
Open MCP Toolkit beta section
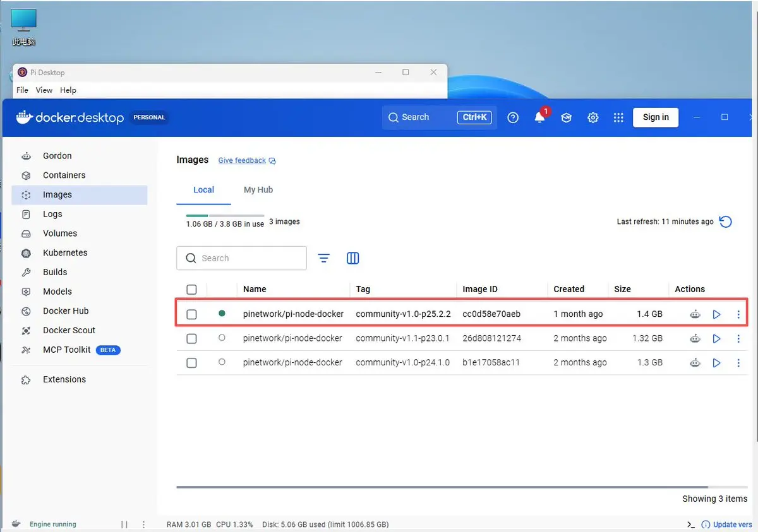click(79, 350)
